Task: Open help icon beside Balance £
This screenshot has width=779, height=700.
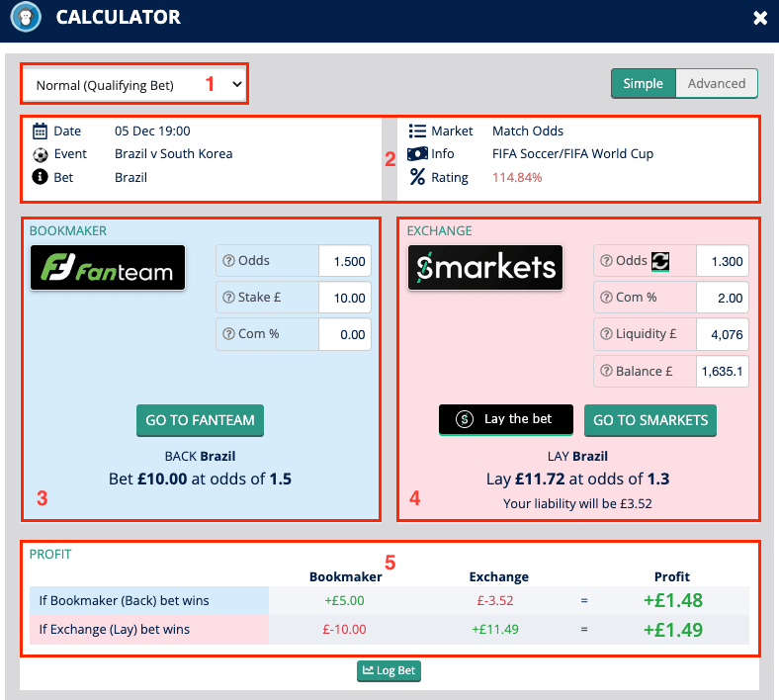Action: pyautogui.click(x=606, y=371)
